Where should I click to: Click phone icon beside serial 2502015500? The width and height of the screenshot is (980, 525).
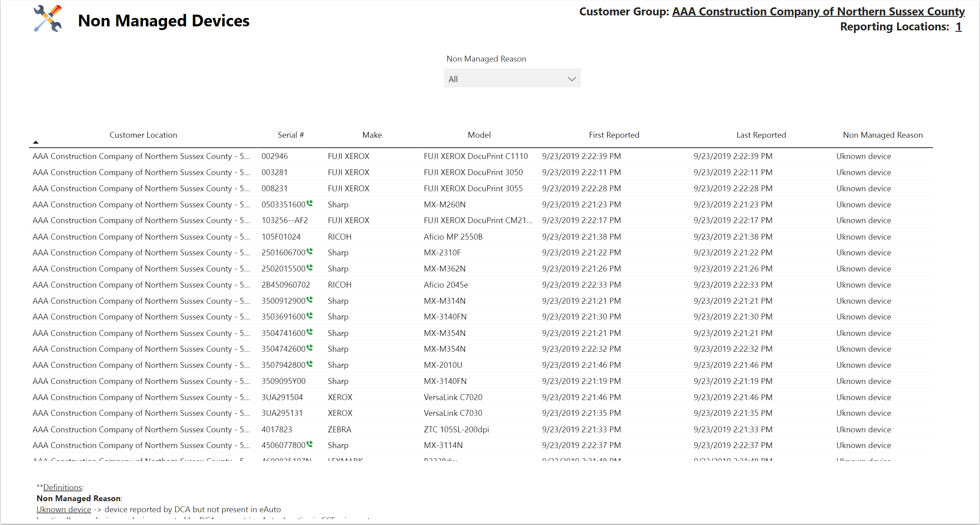(310, 267)
